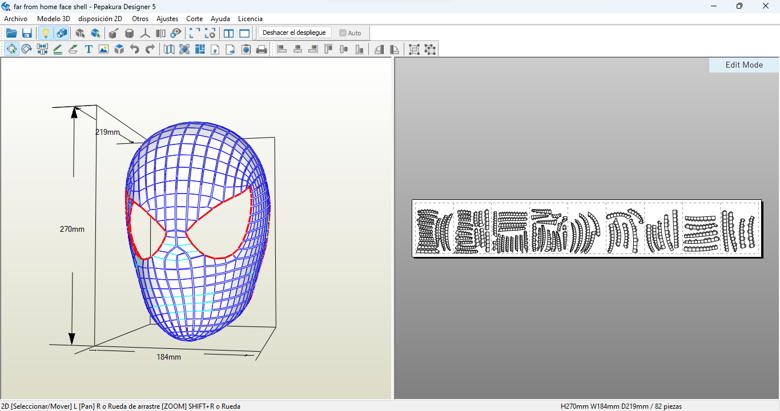Screen dimensions: 780x411
Task: Click the 3D mask model
Action: click(197, 231)
